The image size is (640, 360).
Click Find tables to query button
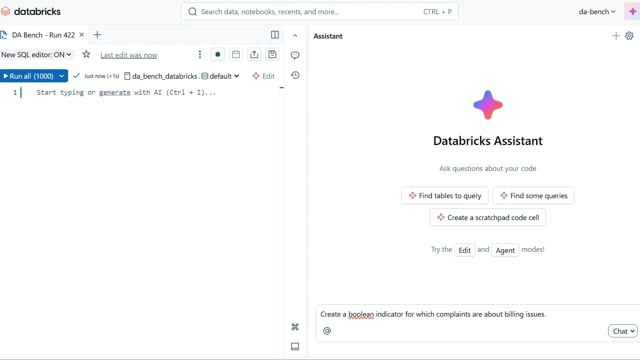(445, 196)
